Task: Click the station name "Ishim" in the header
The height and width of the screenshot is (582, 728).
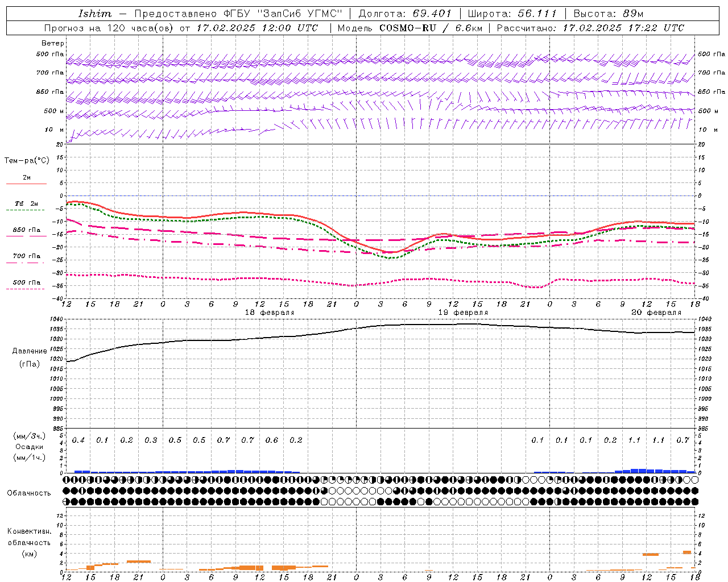Action: [x=94, y=14]
